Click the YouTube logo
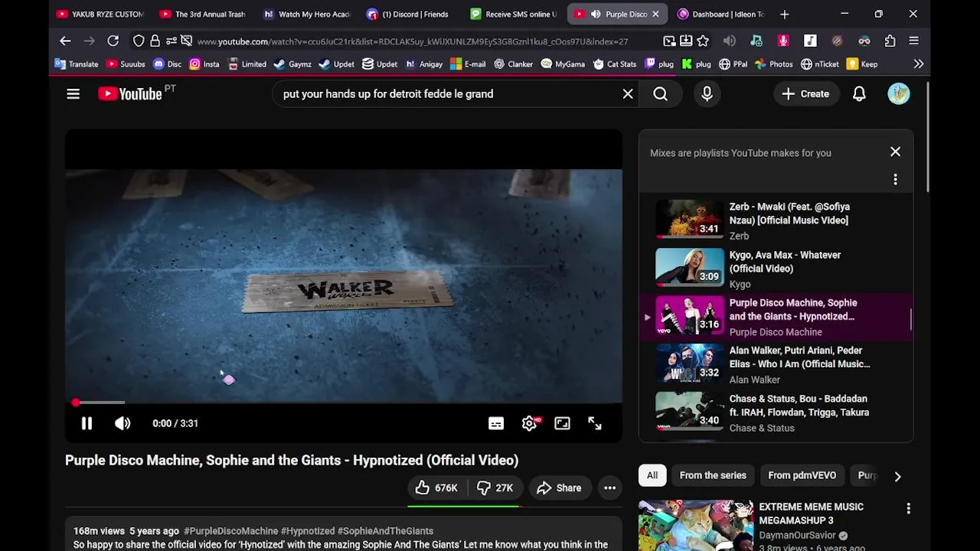The width and height of the screenshot is (980, 551). pyautogui.click(x=130, y=94)
